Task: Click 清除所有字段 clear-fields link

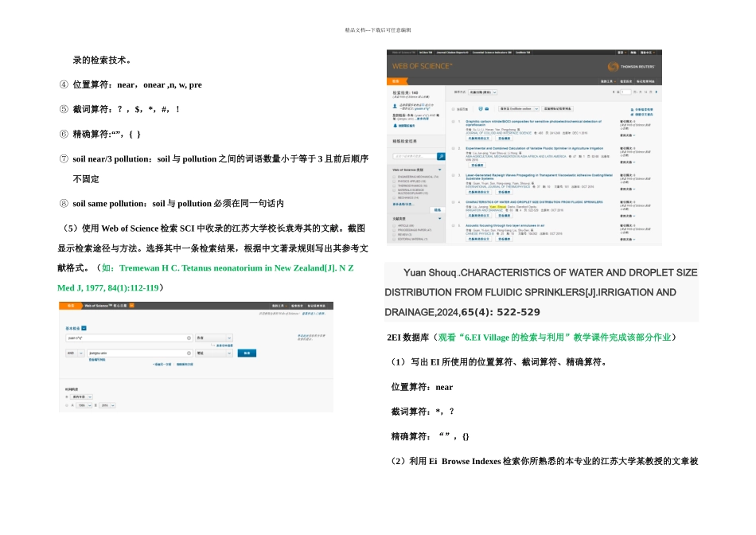Action: point(185,364)
